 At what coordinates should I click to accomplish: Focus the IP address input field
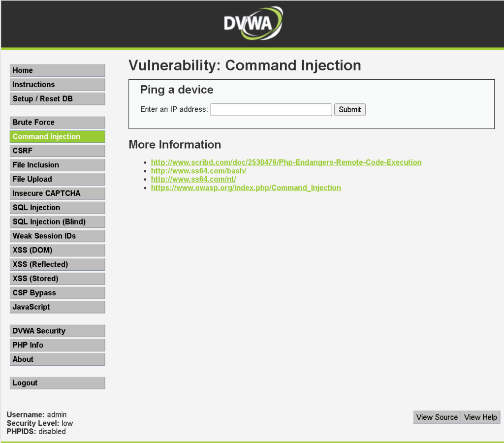tap(271, 110)
